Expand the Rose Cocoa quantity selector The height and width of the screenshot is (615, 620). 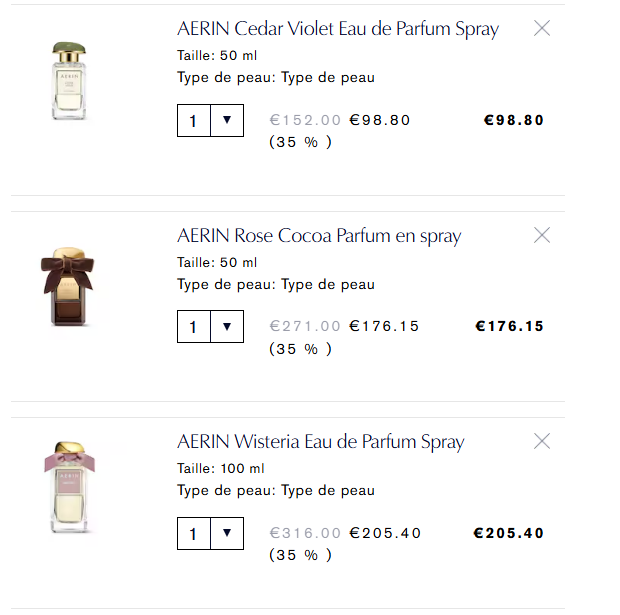coord(210,326)
